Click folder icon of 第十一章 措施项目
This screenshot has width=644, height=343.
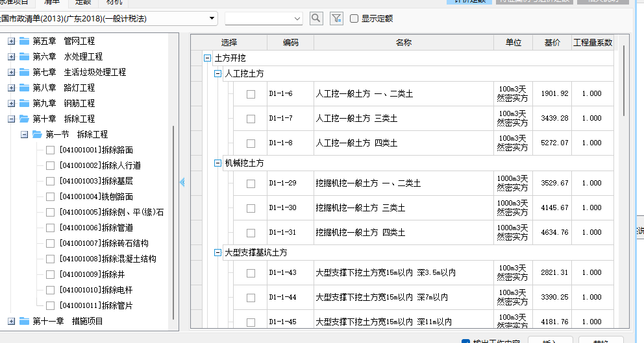pos(25,321)
